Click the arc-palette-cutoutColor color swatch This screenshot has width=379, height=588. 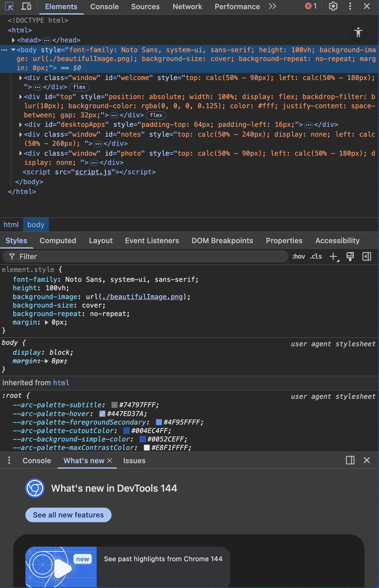(x=126, y=431)
